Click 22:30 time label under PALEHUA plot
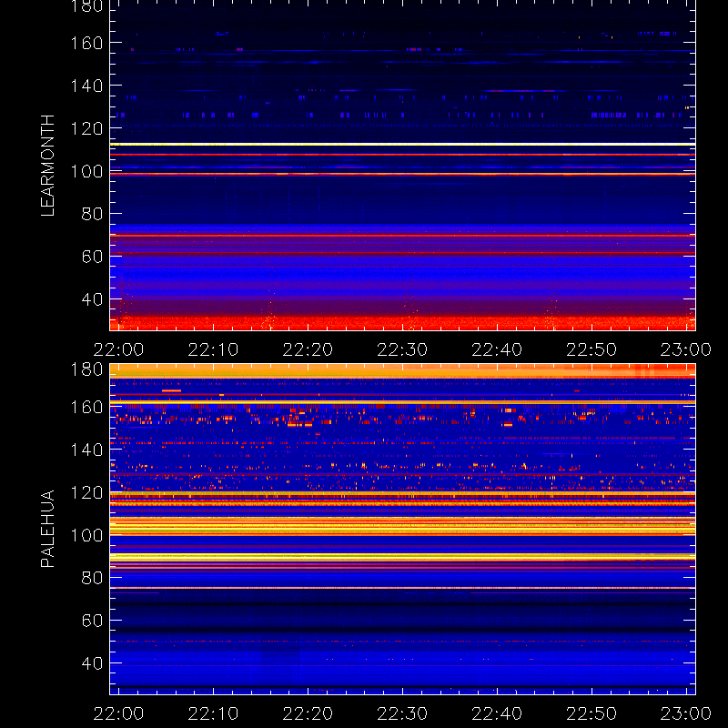The width and height of the screenshot is (728, 728). [x=402, y=713]
